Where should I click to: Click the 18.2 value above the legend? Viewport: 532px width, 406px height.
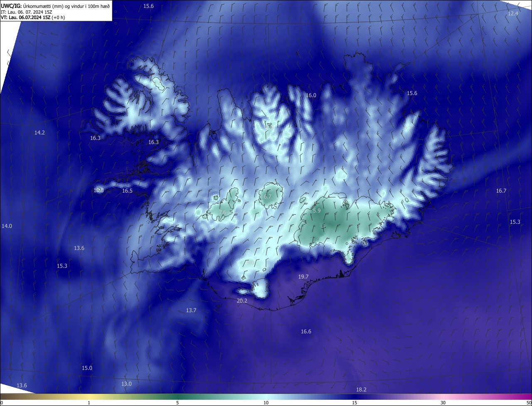tap(361, 389)
